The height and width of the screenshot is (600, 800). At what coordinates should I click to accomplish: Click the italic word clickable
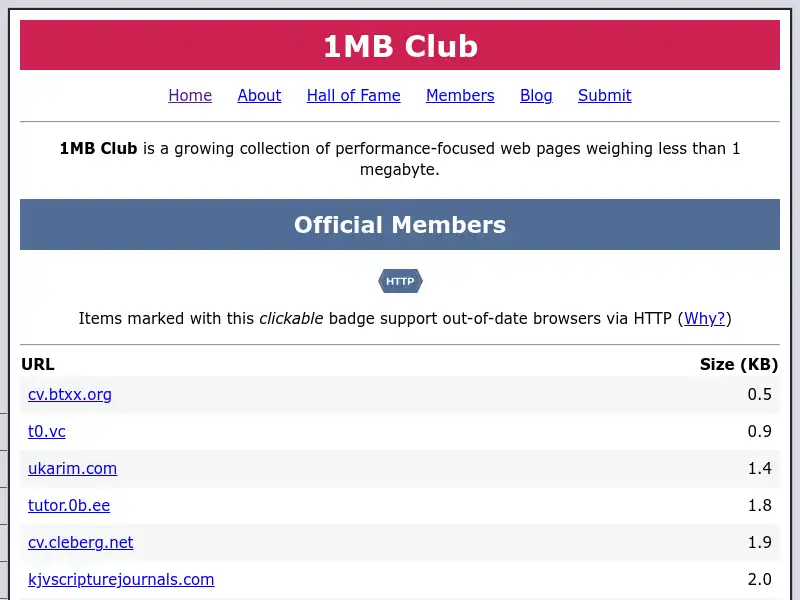coord(291,318)
